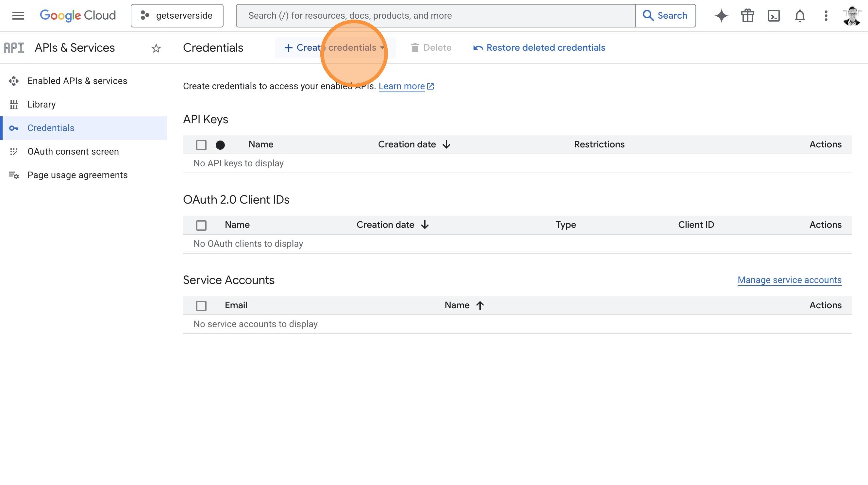Click the free trial gift icon

click(x=747, y=15)
